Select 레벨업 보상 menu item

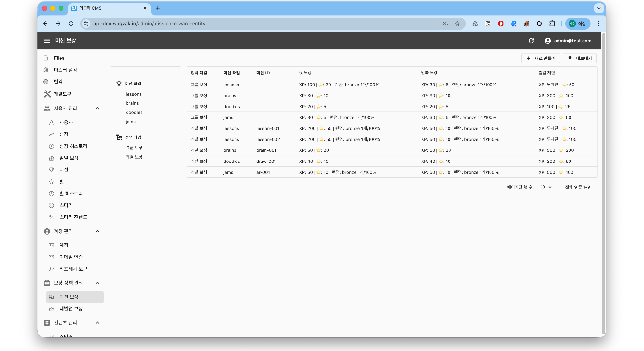click(x=71, y=309)
